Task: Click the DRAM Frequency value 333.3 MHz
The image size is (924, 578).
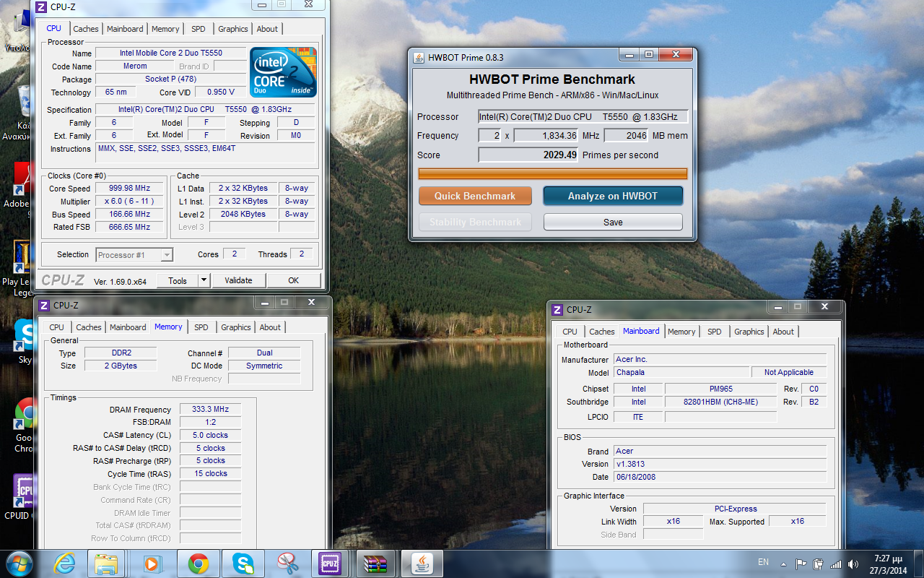Action: (210, 410)
